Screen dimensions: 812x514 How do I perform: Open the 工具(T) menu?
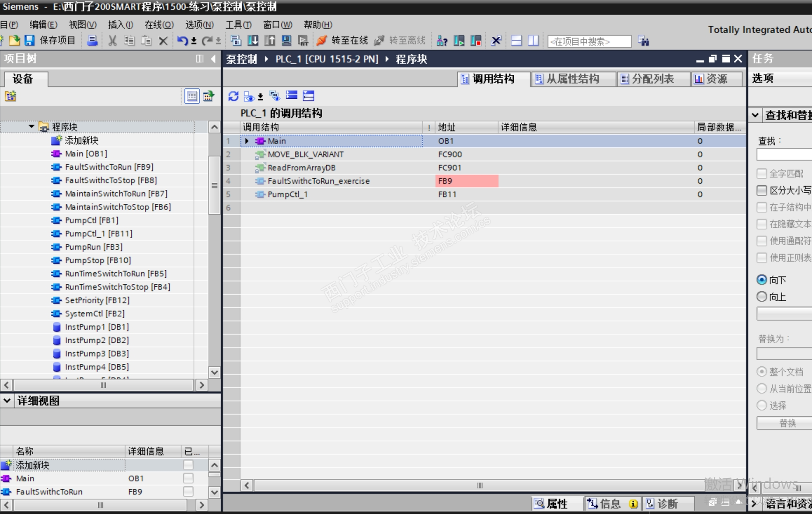click(x=238, y=25)
